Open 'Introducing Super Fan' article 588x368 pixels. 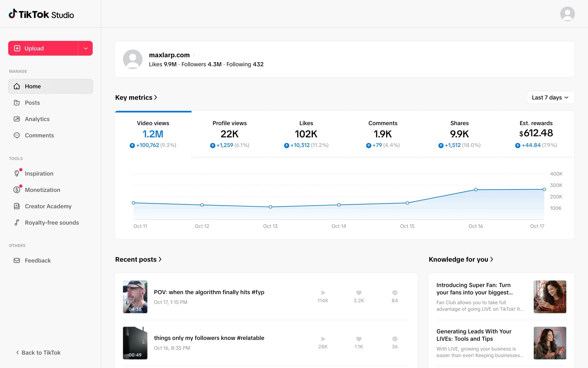coord(501,297)
